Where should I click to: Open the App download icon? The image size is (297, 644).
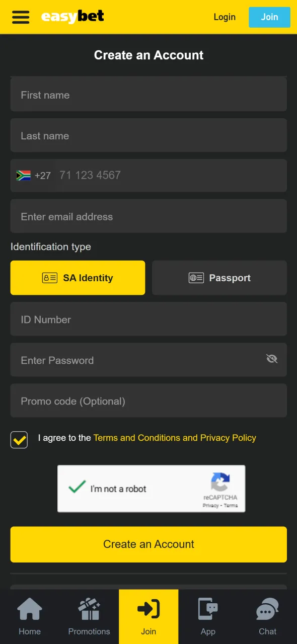pyautogui.click(x=207, y=609)
